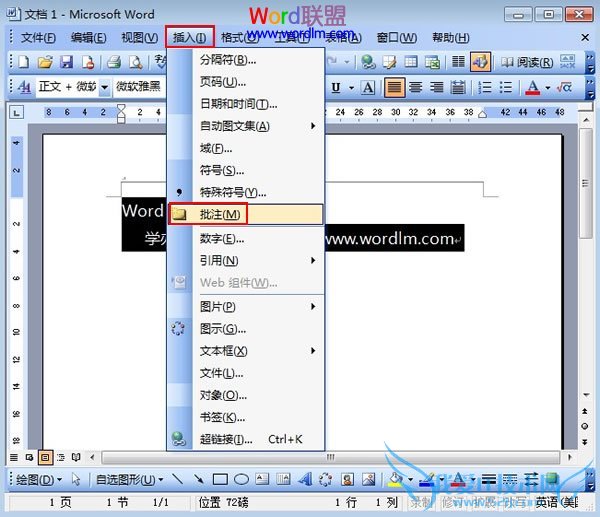Choose 书签(K)... from the Insert menu

coord(246,417)
